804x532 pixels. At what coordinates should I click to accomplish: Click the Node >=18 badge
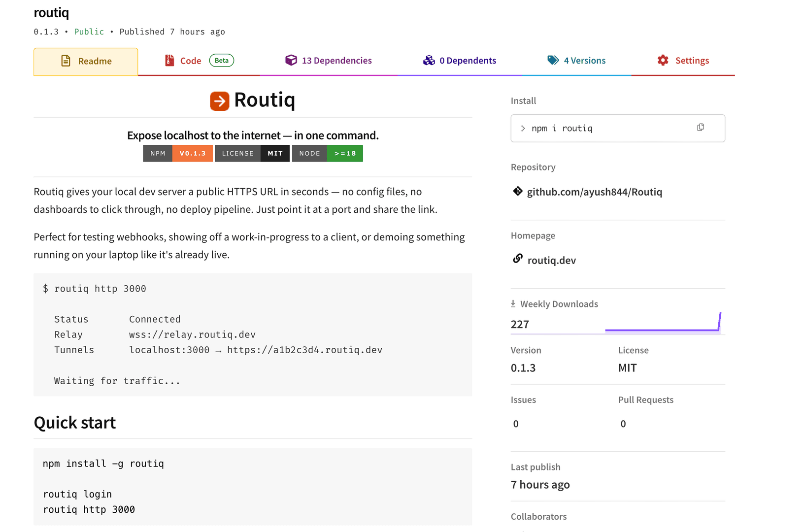pyautogui.click(x=328, y=154)
